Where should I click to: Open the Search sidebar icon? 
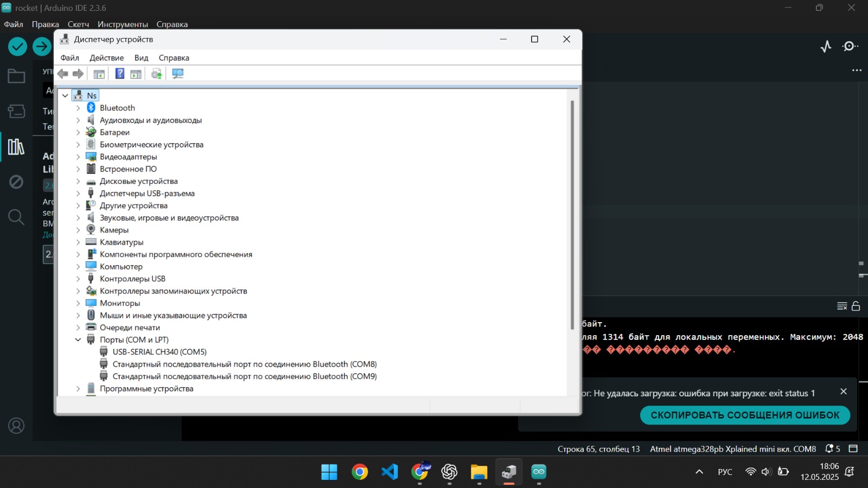coord(16,217)
